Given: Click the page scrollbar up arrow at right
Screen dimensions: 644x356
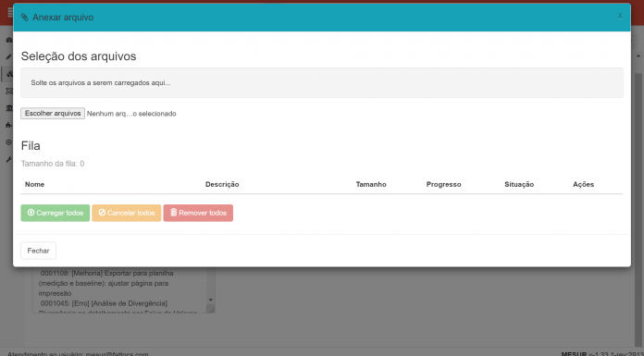Looking at the screenshot, I should (x=638, y=55).
